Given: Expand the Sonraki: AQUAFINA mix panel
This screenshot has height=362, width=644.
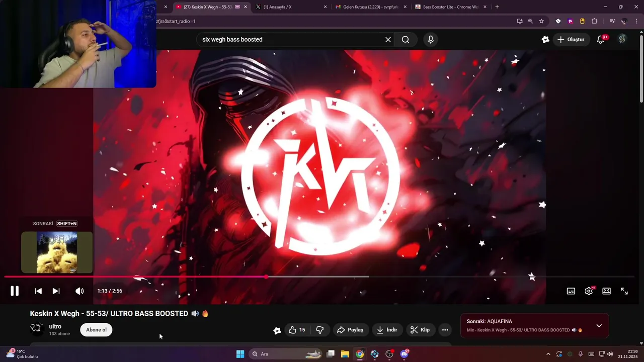Looking at the screenshot, I should tap(599, 326).
